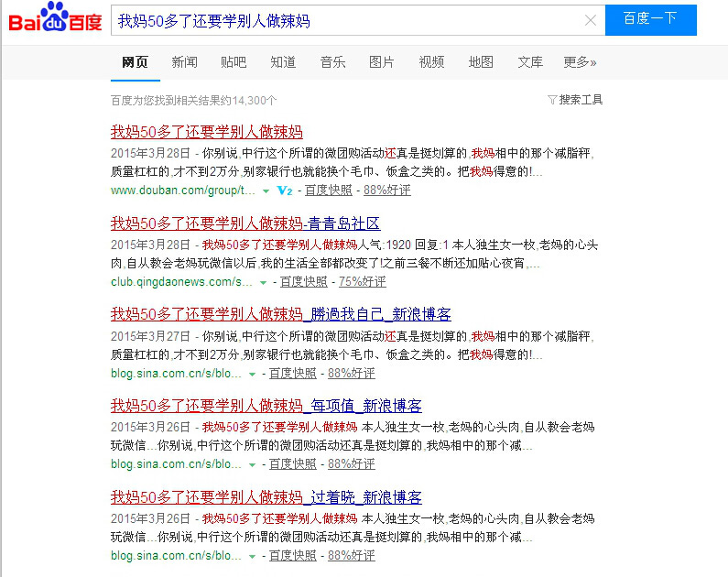This screenshot has height=577, width=728.
Task: Switch to the 图片 tab
Action: [x=382, y=61]
